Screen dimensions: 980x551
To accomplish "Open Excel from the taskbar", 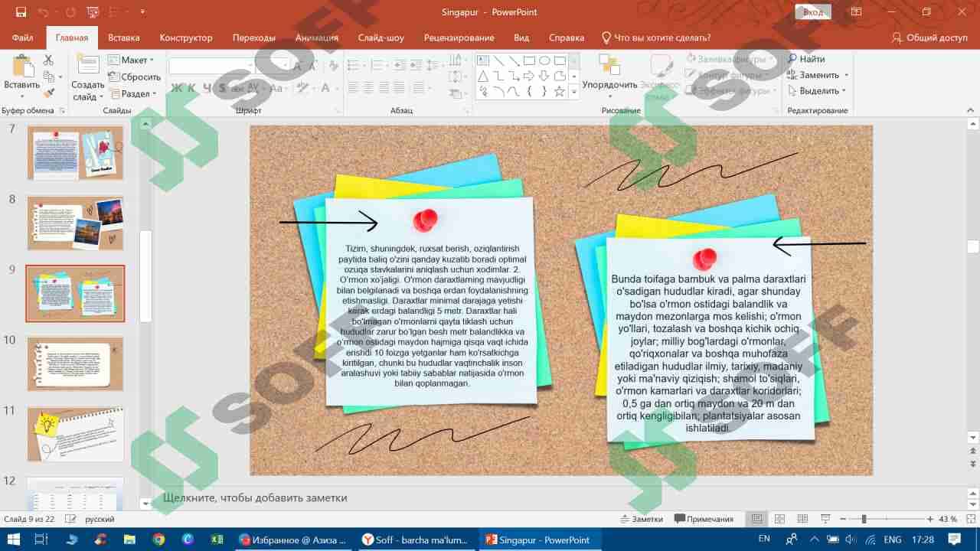I will pyautogui.click(x=217, y=540).
